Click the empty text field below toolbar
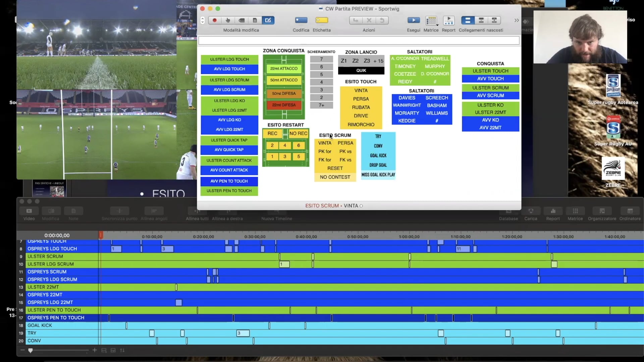644x362 pixels. (x=359, y=41)
